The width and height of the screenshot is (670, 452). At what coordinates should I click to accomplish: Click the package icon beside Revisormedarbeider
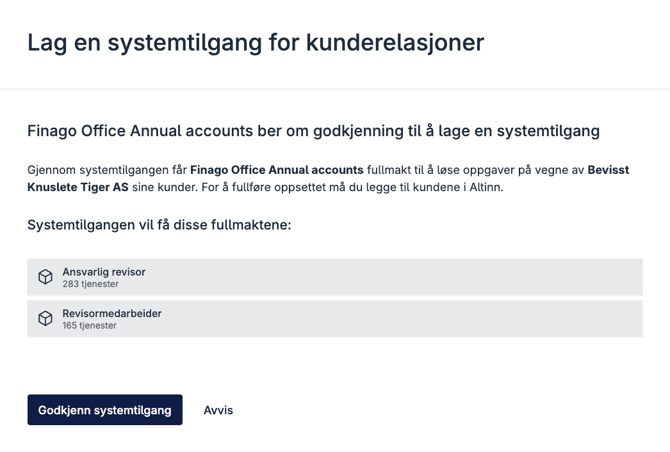45,318
